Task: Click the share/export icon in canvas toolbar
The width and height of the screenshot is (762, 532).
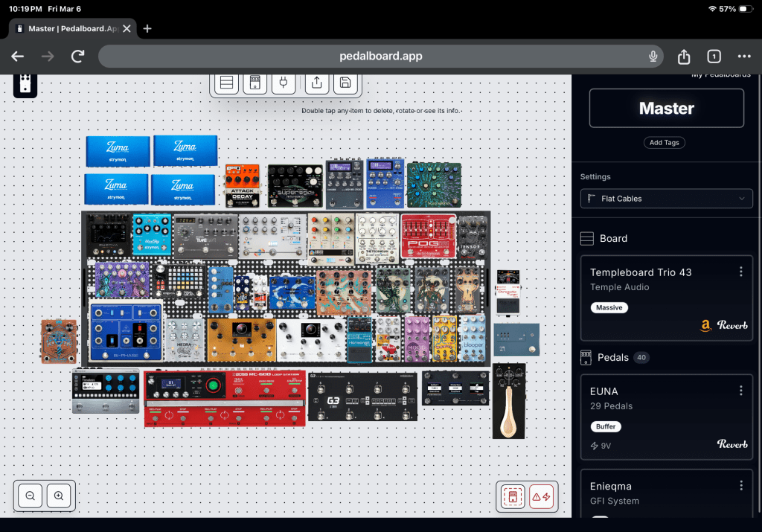Action: pos(317,83)
